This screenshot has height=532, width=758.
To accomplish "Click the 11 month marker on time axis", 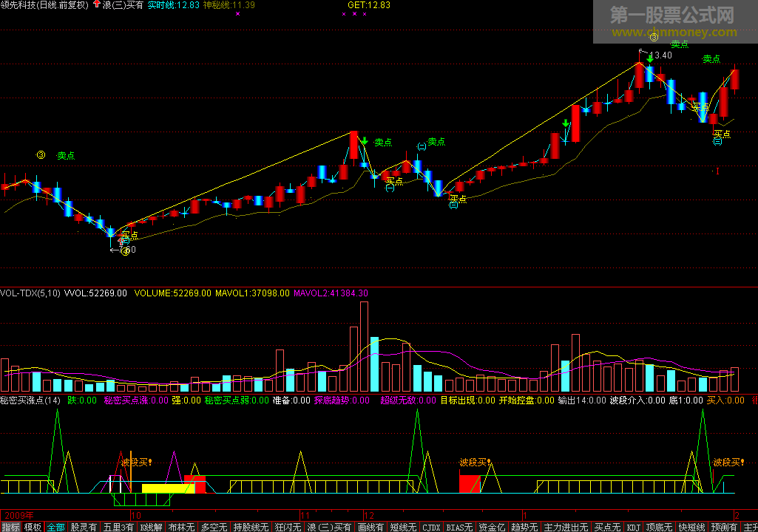I will pyautogui.click(x=305, y=516).
